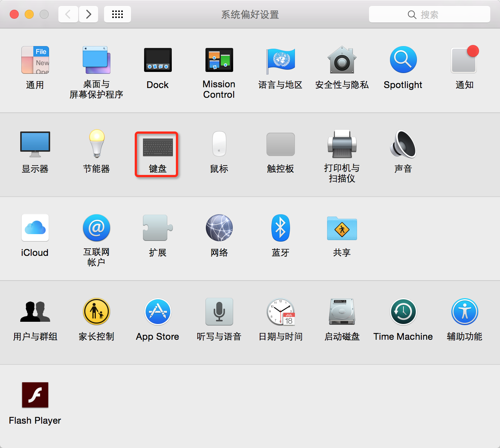Close the 系统偏好设置 window
This screenshot has height=448, width=500.
(14, 14)
